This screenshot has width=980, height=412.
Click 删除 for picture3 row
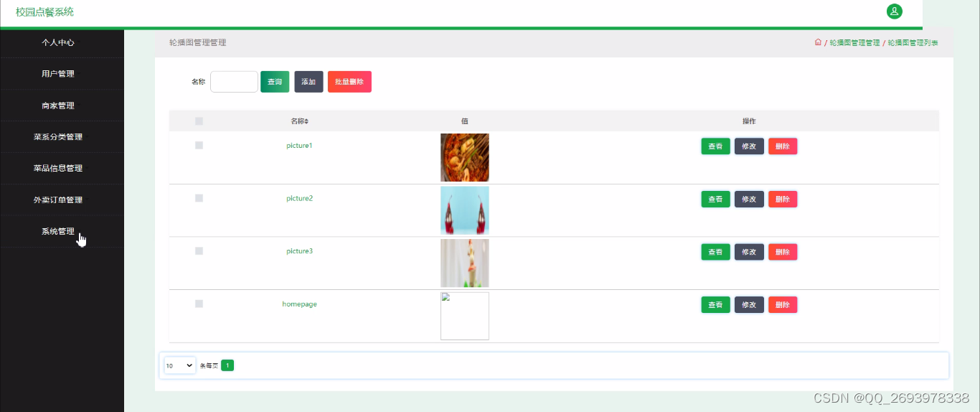coord(783,252)
